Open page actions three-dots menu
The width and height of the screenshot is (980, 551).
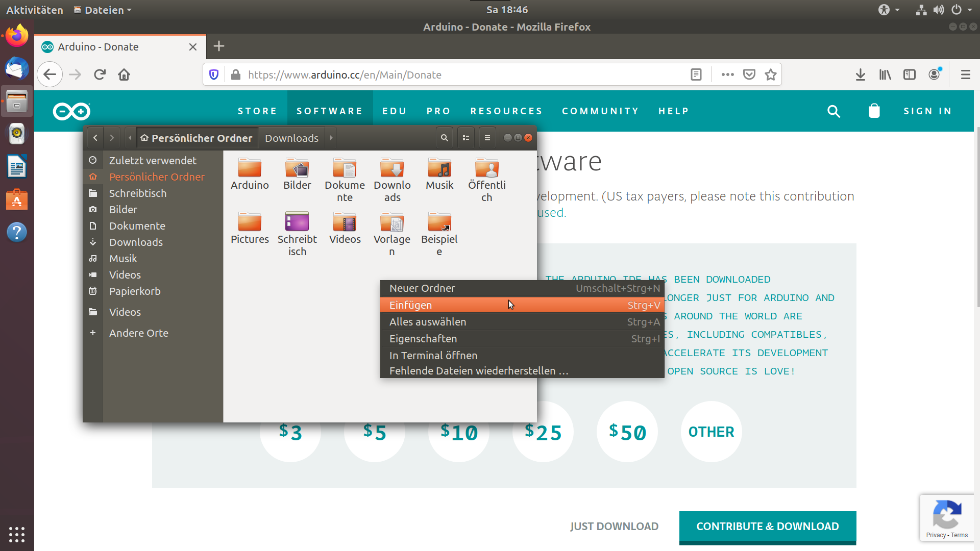pos(728,75)
